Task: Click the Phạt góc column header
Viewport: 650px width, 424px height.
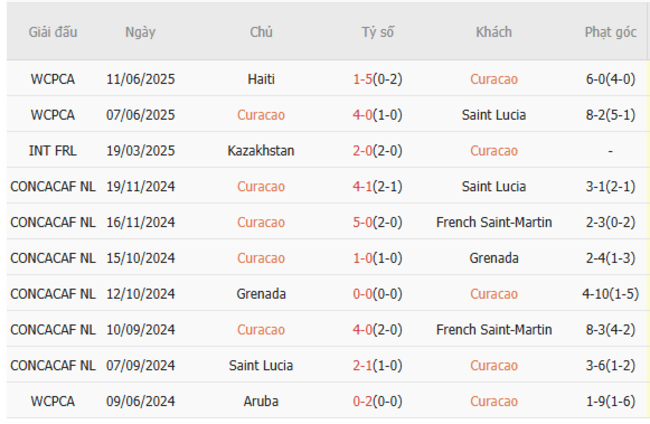Action: pos(610,32)
